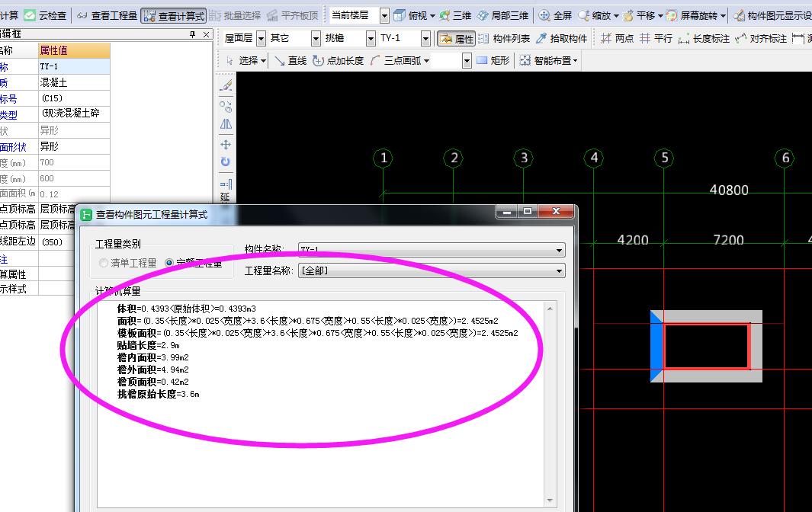Close the properties editor panel

point(206,34)
